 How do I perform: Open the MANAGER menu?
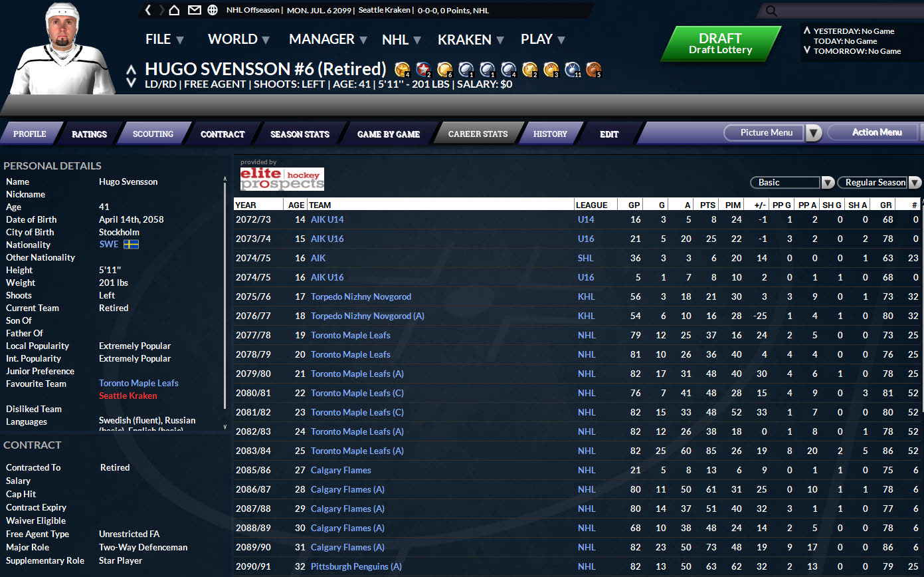coord(328,39)
